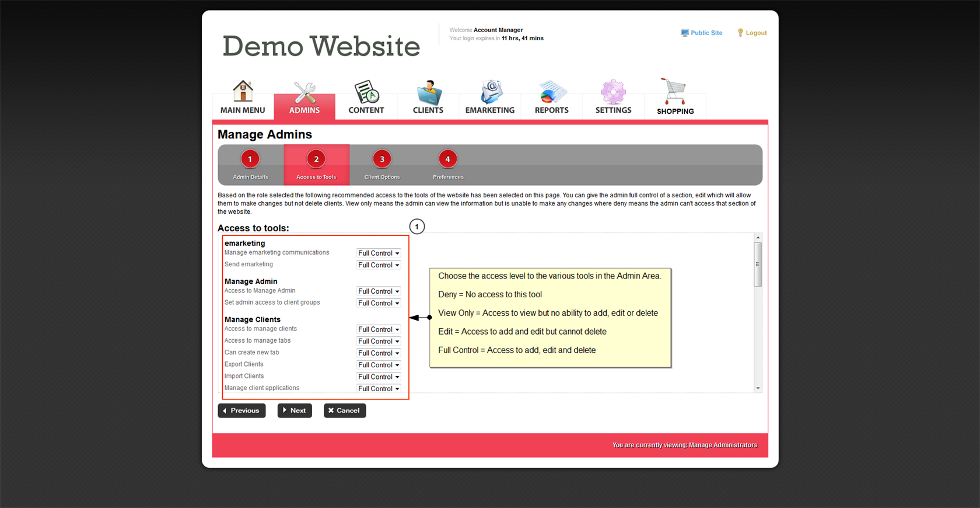Go to step 1 Admin Details

click(250, 159)
